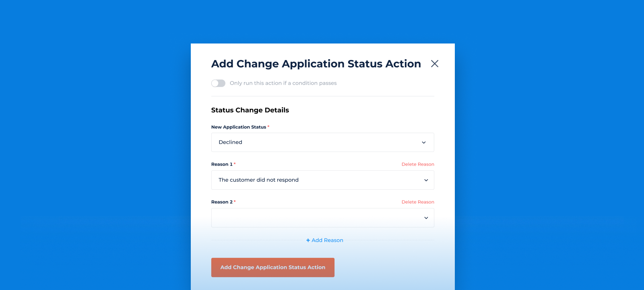Image resolution: width=644 pixels, height=290 pixels.
Task: Click the plus icon beside Add Reason
Action: (x=308, y=240)
